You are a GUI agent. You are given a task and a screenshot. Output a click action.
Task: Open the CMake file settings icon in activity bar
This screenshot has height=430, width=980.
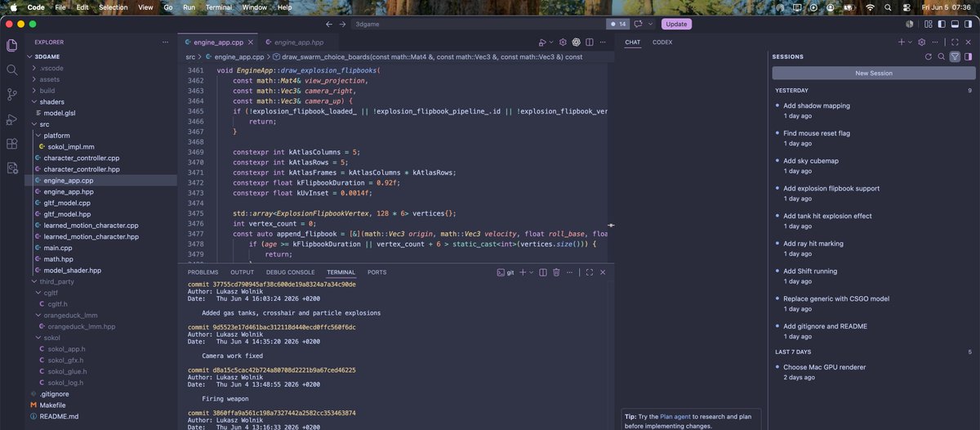tap(11, 168)
